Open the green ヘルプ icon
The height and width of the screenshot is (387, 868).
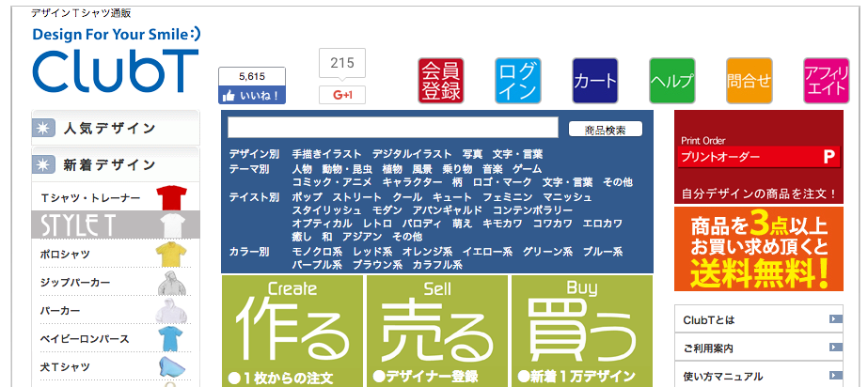pos(672,81)
